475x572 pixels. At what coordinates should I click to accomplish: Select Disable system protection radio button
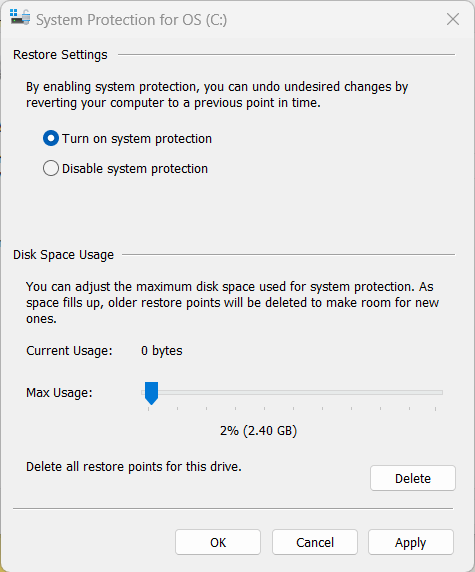click(51, 169)
